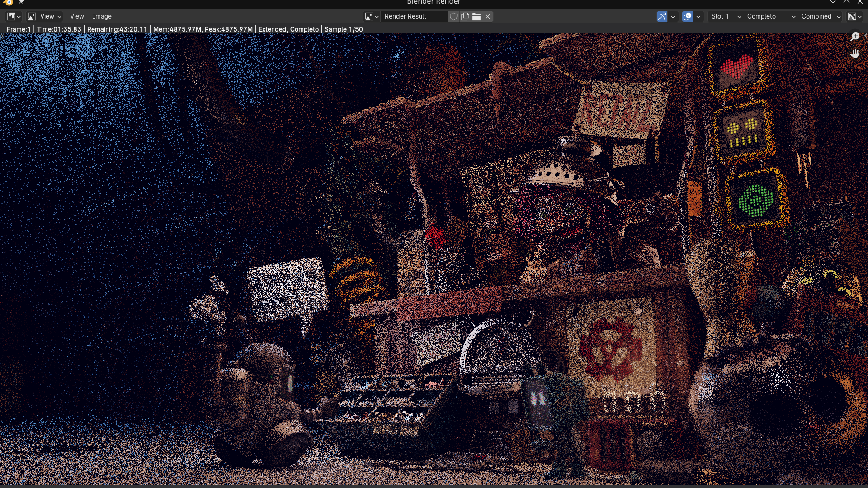The width and height of the screenshot is (868, 488).
Task: Toggle fake user shield icon
Action: tap(453, 16)
